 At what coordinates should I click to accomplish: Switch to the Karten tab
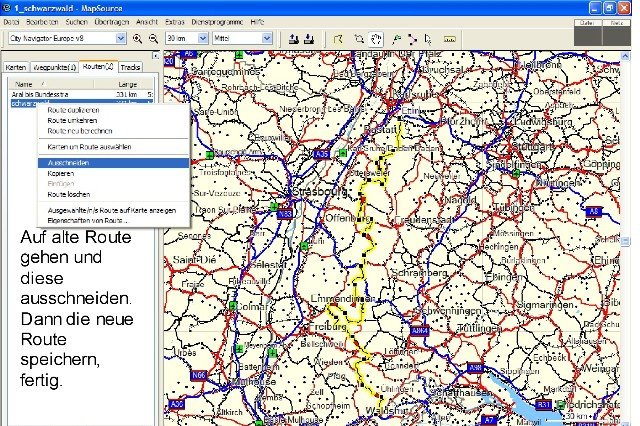(16, 67)
